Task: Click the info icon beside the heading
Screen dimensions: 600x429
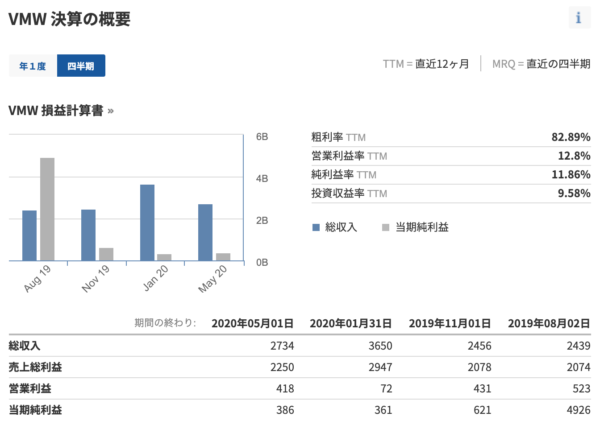Action: click(x=579, y=18)
